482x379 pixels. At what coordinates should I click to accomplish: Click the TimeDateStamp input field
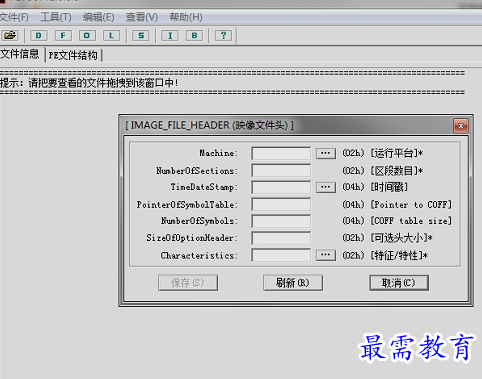tap(281, 187)
